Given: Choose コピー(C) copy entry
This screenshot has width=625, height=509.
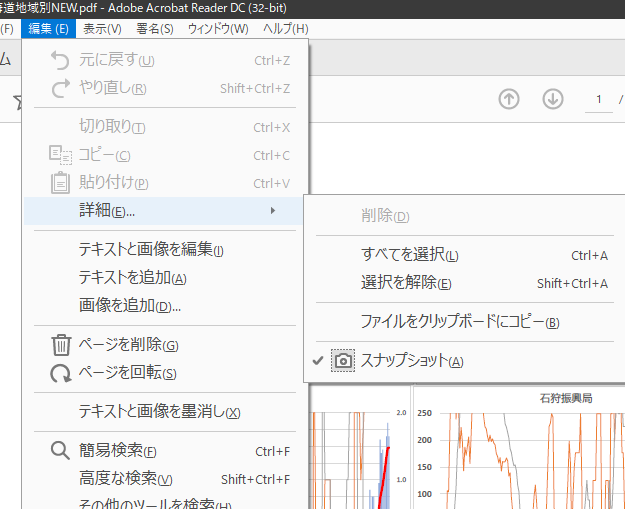Looking at the screenshot, I should tap(165, 155).
